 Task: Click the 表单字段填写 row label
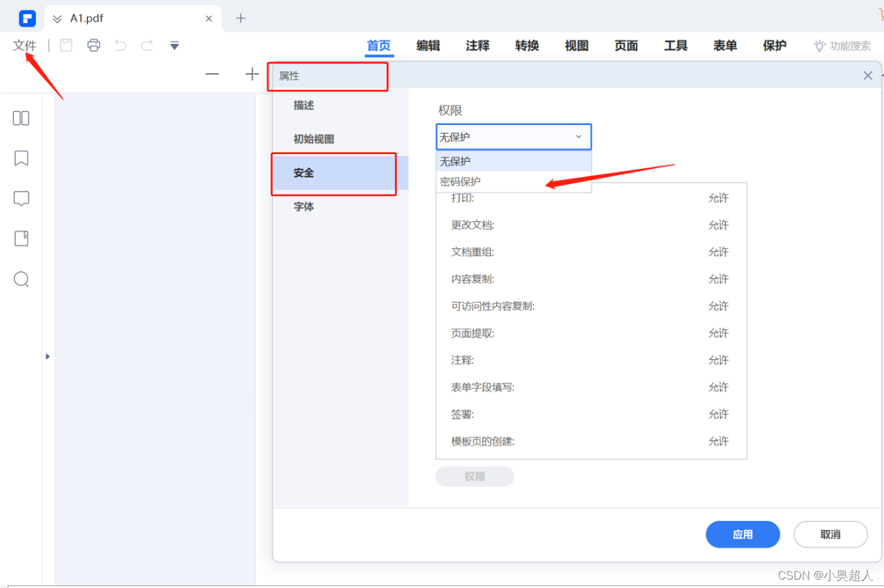coord(483,387)
